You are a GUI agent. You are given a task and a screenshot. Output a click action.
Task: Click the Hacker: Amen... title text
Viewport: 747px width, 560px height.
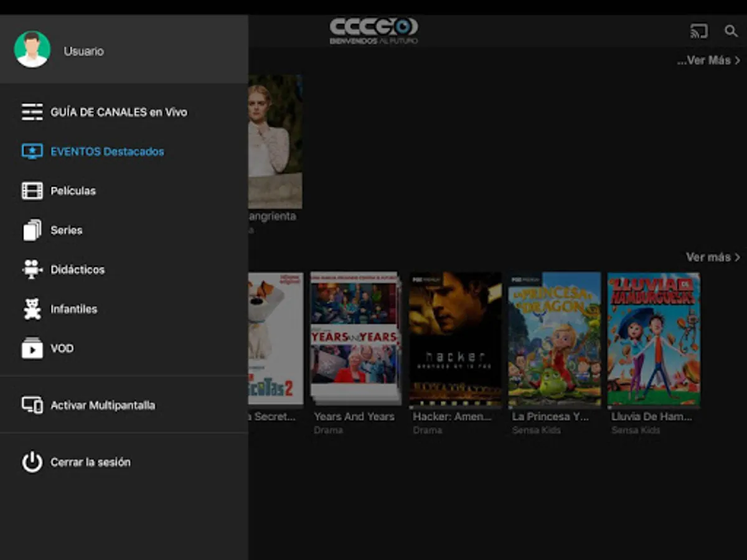[453, 416]
